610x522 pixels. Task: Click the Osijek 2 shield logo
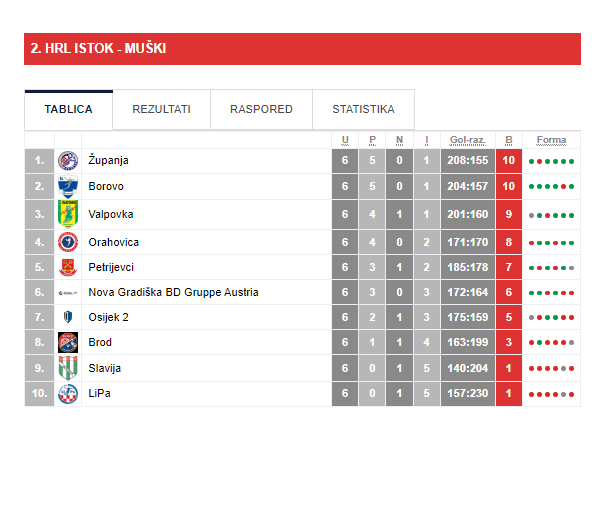pyautogui.click(x=68, y=317)
